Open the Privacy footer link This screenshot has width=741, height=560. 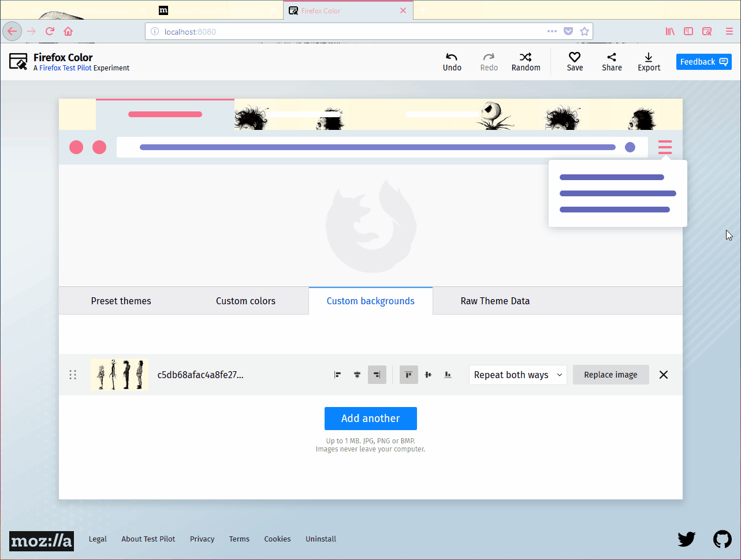(202, 539)
